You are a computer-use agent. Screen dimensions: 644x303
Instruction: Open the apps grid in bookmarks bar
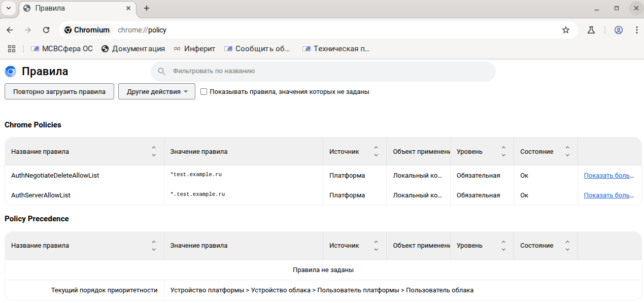pos(12,49)
